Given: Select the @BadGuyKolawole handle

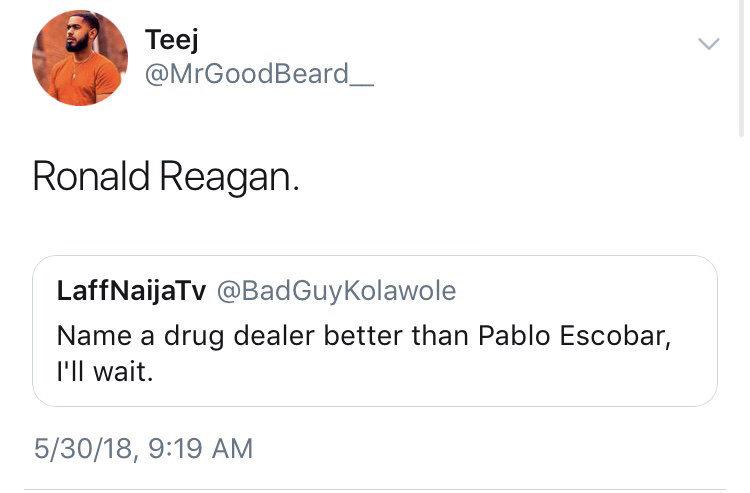Looking at the screenshot, I should pos(336,291).
